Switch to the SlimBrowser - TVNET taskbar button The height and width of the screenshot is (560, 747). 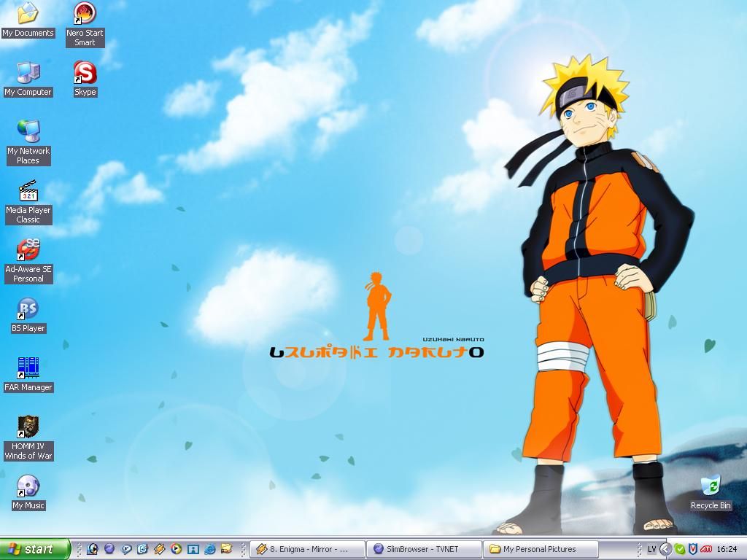(x=425, y=549)
